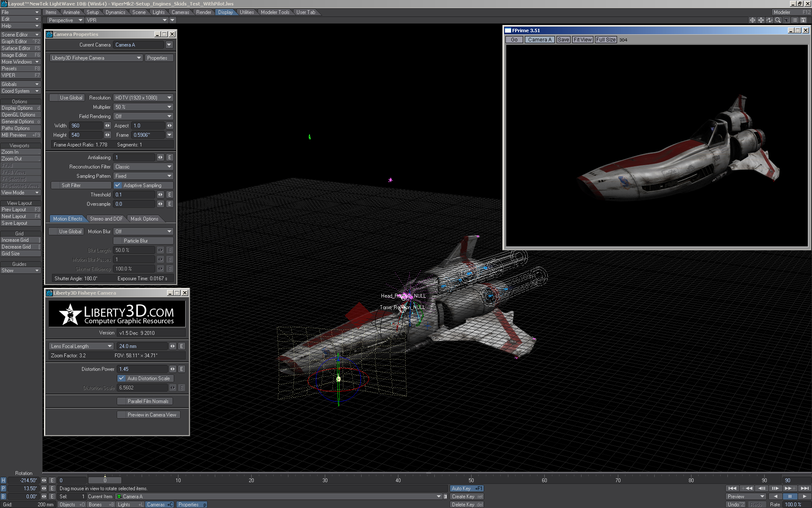The image size is (812, 508).
Task: Click the viewport zoom magnifier icon
Action: coord(778,20)
